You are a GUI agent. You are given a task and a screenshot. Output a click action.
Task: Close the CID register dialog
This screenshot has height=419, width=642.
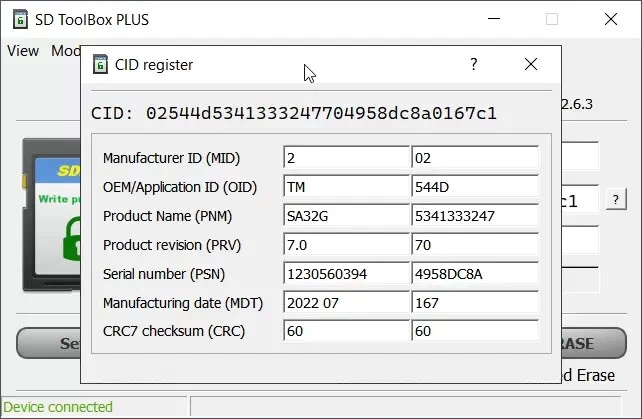point(531,64)
